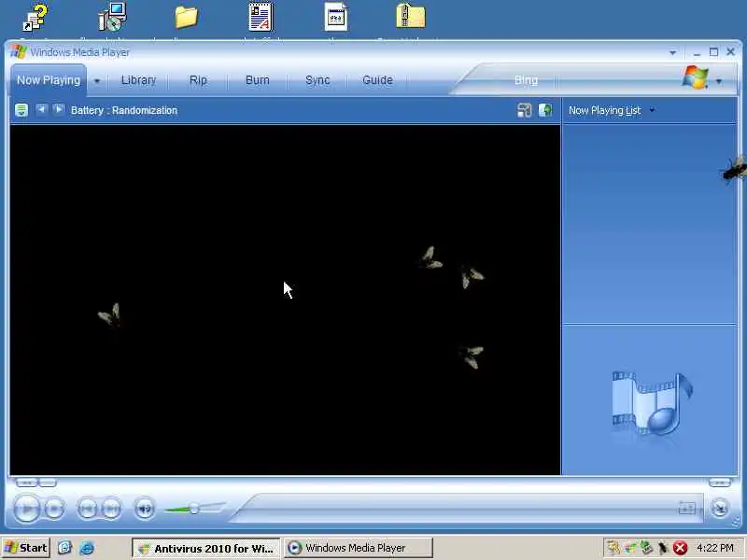Image resolution: width=747 pixels, height=560 pixels.
Task: Select the computer and CD desktop icon
Action: pyautogui.click(x=112, y=17)
